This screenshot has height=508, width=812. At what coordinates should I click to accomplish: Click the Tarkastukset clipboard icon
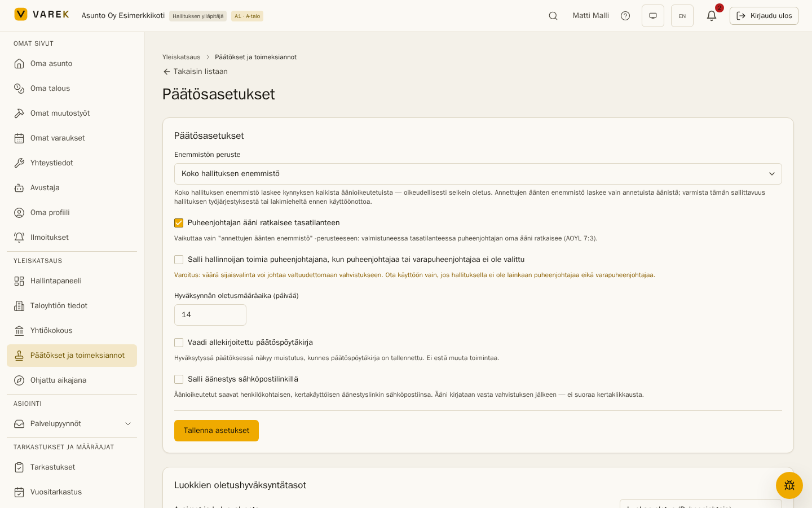pyautogui.click(x=19, y=467)
